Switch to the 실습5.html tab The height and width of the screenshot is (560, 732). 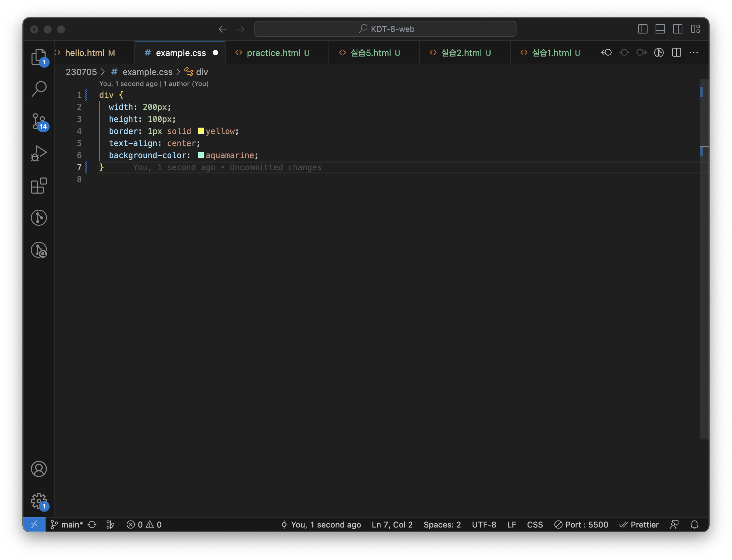click(x=375, y=53)
